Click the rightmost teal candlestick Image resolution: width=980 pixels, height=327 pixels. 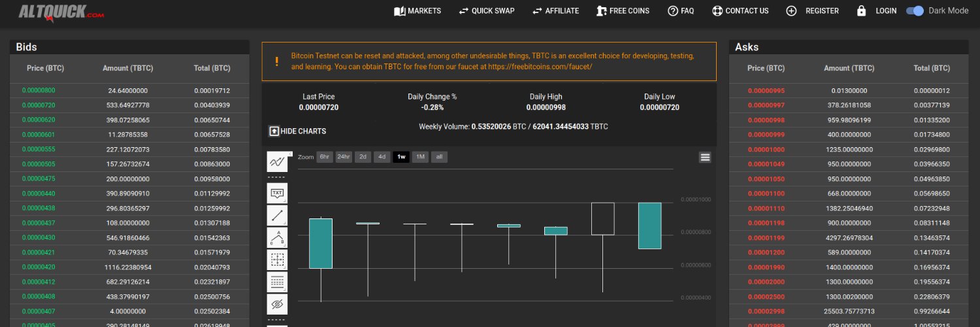pos(649,226)
